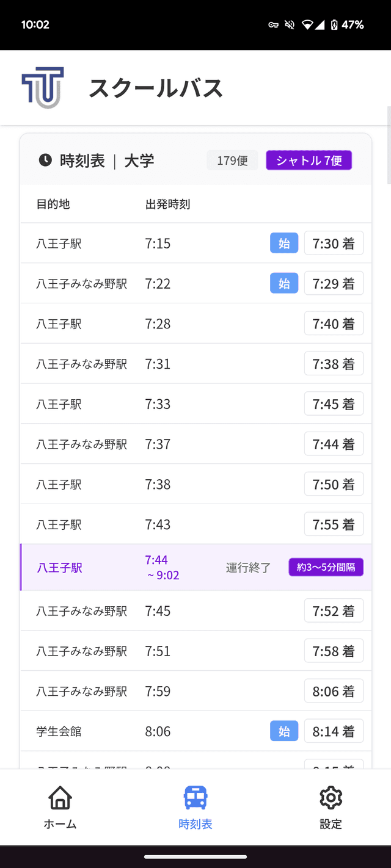Show shuttle services via シャトル 7便 button
This screenshot has height=868, width=391.
pos(308,160)
